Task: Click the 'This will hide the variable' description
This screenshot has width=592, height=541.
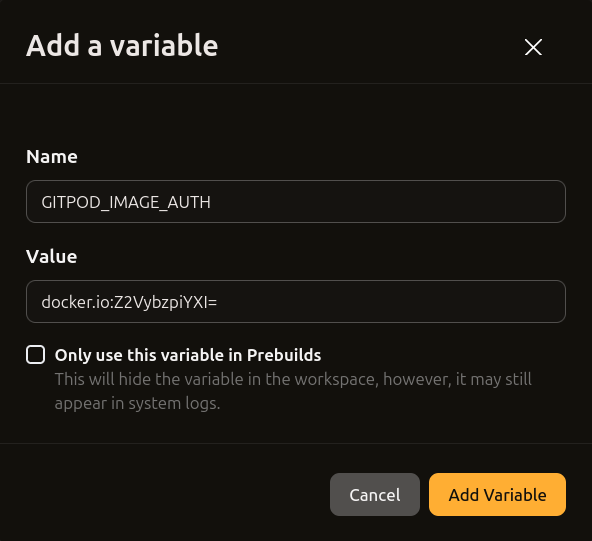Action: (293, 391)
